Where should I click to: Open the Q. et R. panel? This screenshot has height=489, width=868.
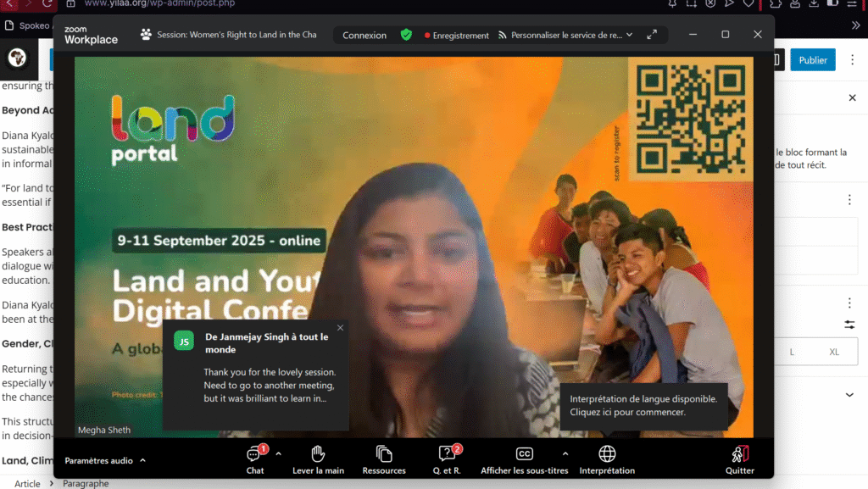pos(447,459)
